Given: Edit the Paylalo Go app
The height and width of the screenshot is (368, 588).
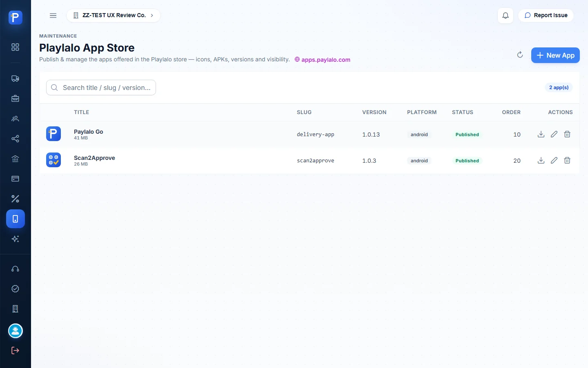Looking at the screenshot, I should click(554, 134).
